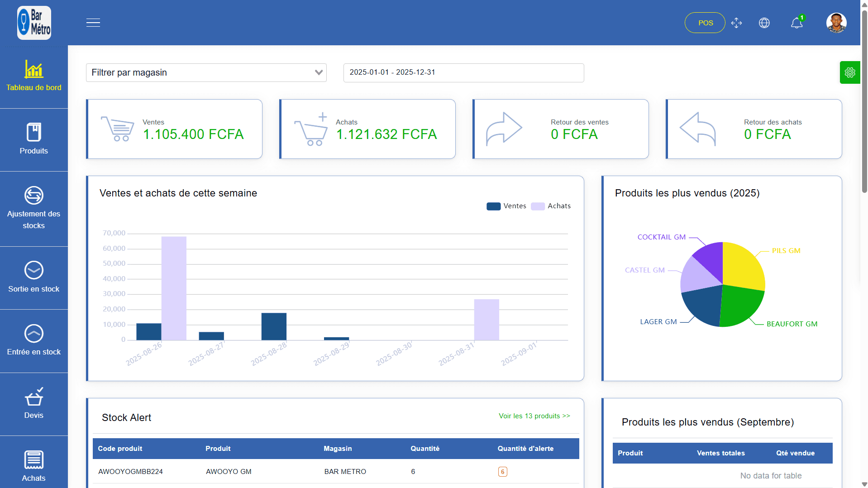Open the Entrée en stock menu
868x488 pixels.
point(34,340)
